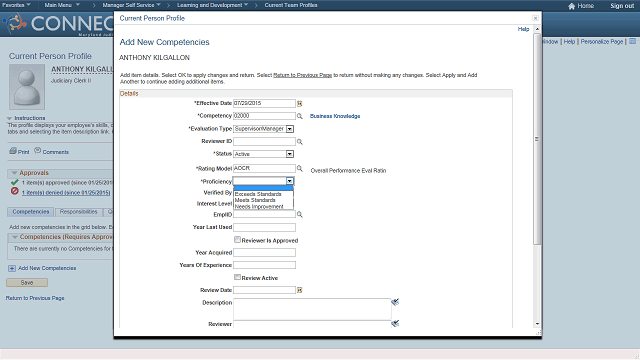
Task: Select Exceeds Standards proficiency option
Action: [x=258, y=194]
